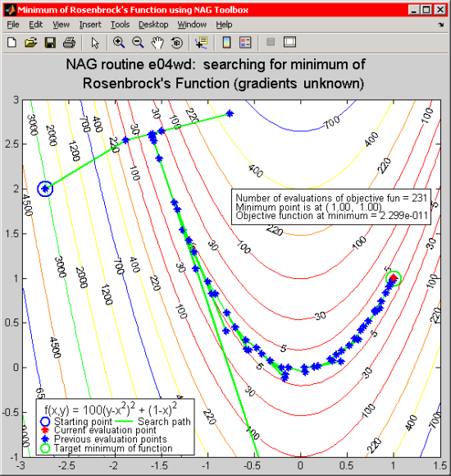Select the Pan hand tool
The image size is (451, 476).
[x=157, y=43]
